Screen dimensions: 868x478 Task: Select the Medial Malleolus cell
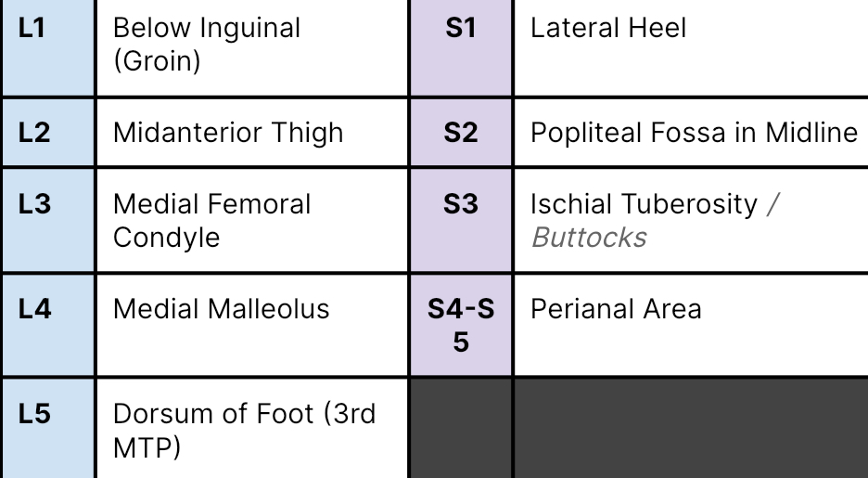221,309
